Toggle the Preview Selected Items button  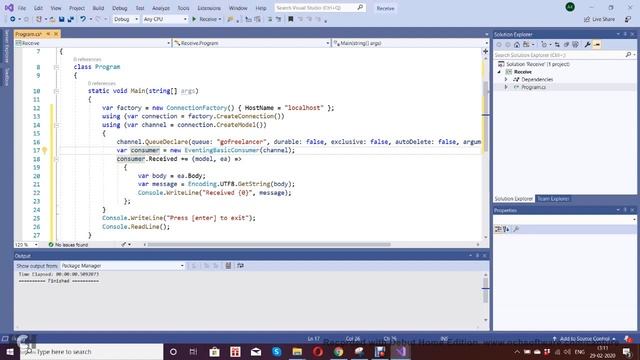pos(597,44)
